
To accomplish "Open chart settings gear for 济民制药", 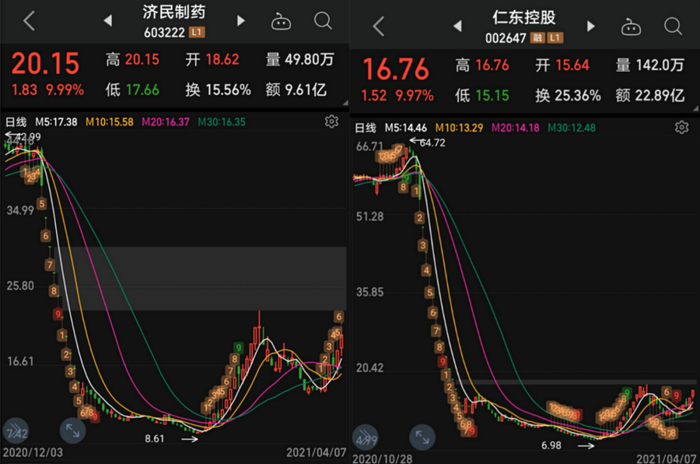I will click(x=331, y=121).
